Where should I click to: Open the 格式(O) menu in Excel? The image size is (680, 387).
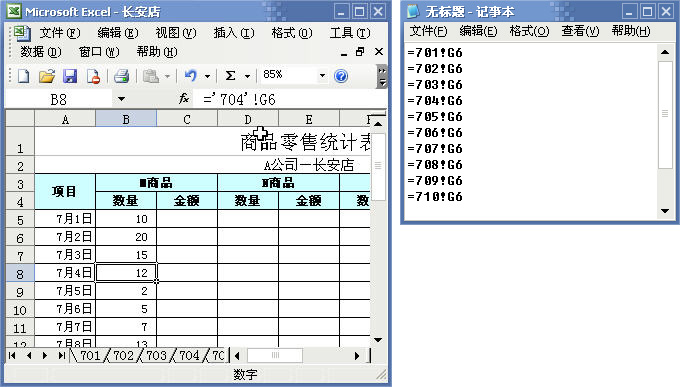[292, 33]
